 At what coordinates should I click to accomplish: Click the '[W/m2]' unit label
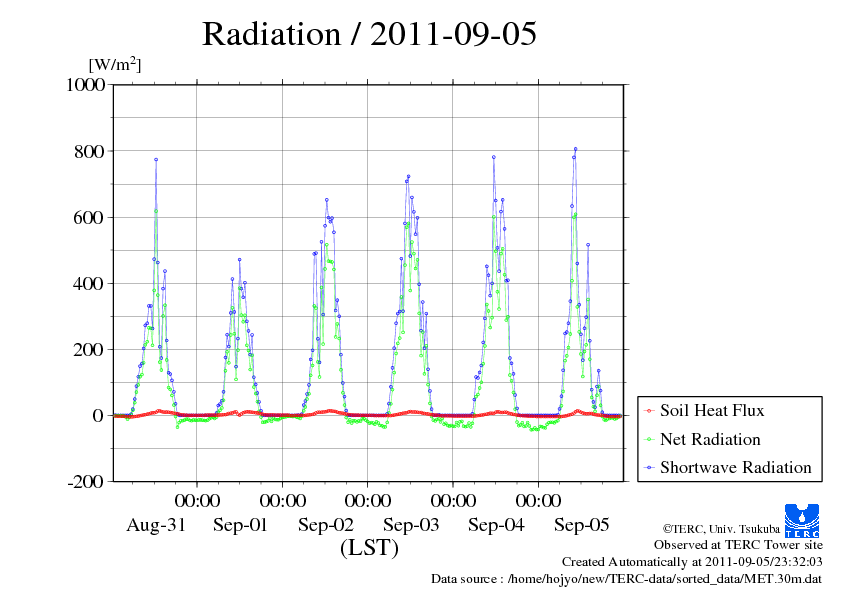pyautogui.click(x=114, y=64)
